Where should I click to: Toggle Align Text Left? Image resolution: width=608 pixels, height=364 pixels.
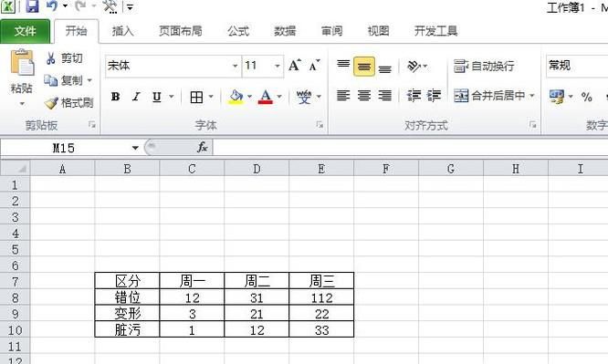pyautogui.click(x=343, y=96)
